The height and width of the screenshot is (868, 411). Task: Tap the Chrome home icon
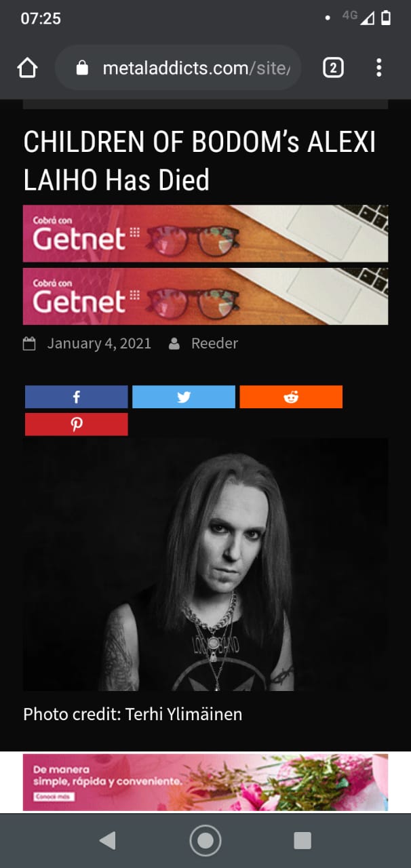point(27,68)
